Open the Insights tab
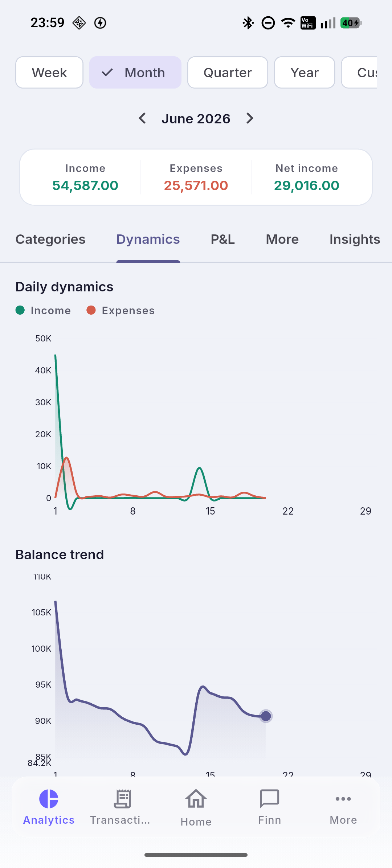This screenshot has width=392, height=868. [x=355, y=239]
